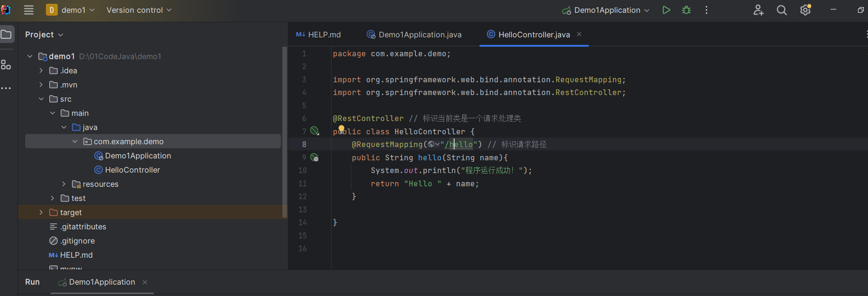Click line number 8 in gutter
Screen dimensions: 868x296
(304, 144)
